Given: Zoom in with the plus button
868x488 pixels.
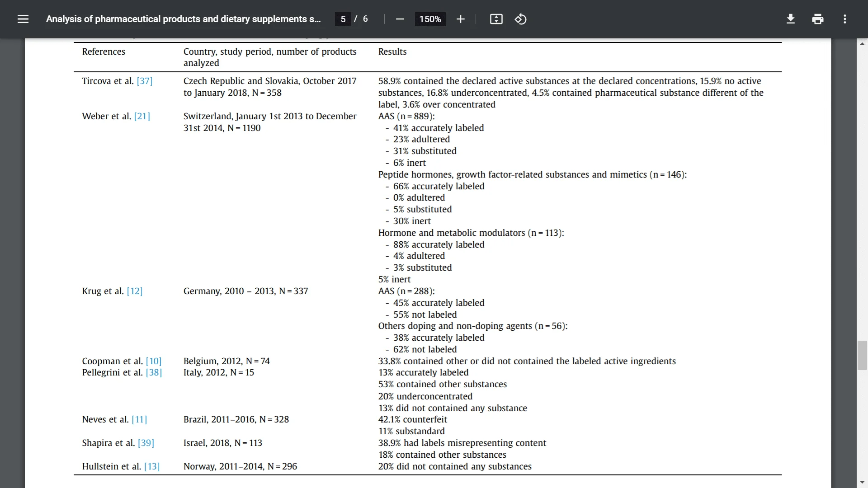Looking at the screenshot, I should (460, 19).
